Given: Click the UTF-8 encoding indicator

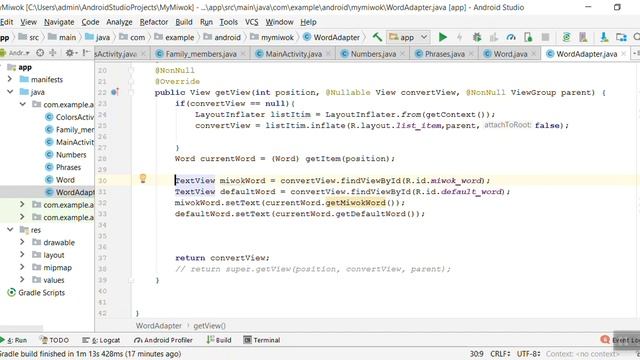Looking at the screenshot, I should coord(529,353).
